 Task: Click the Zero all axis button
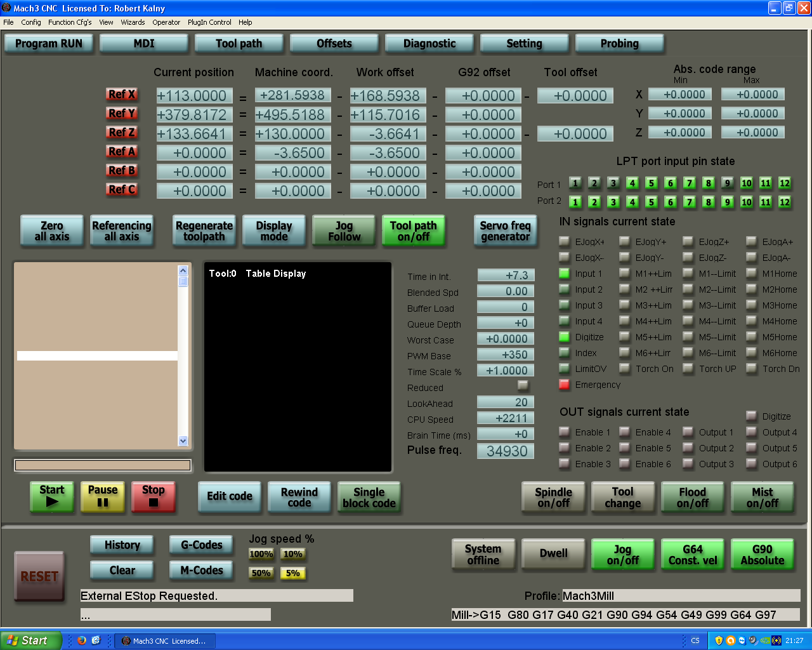coord(52,231)
